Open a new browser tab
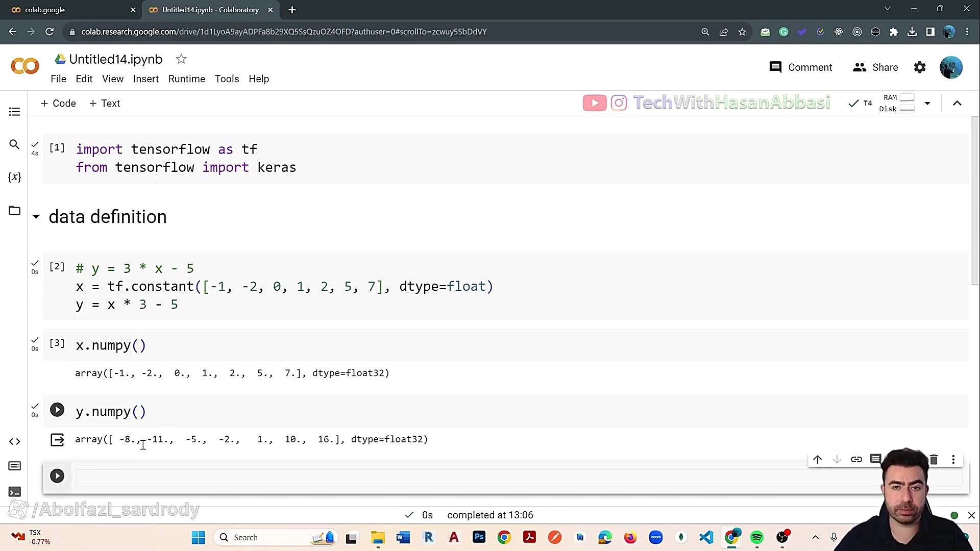Screen dimensions: 980x551 (x=292, y=10)
